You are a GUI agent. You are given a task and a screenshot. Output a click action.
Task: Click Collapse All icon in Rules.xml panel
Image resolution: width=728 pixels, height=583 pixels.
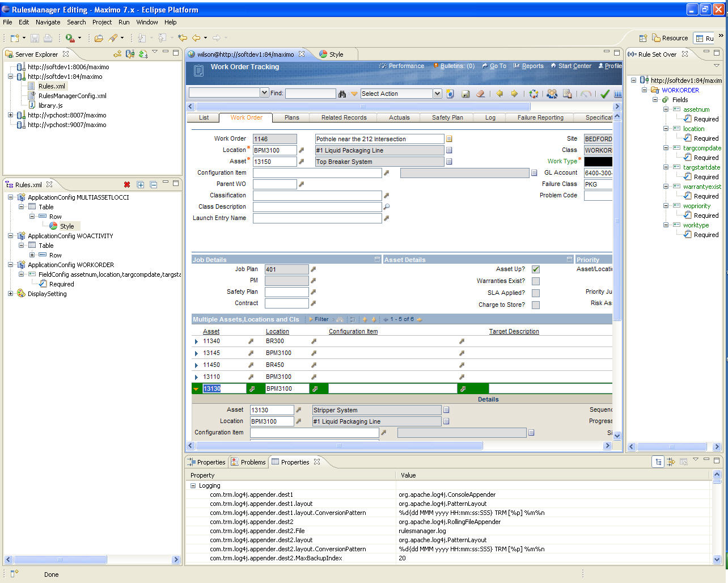pos(154,185)
